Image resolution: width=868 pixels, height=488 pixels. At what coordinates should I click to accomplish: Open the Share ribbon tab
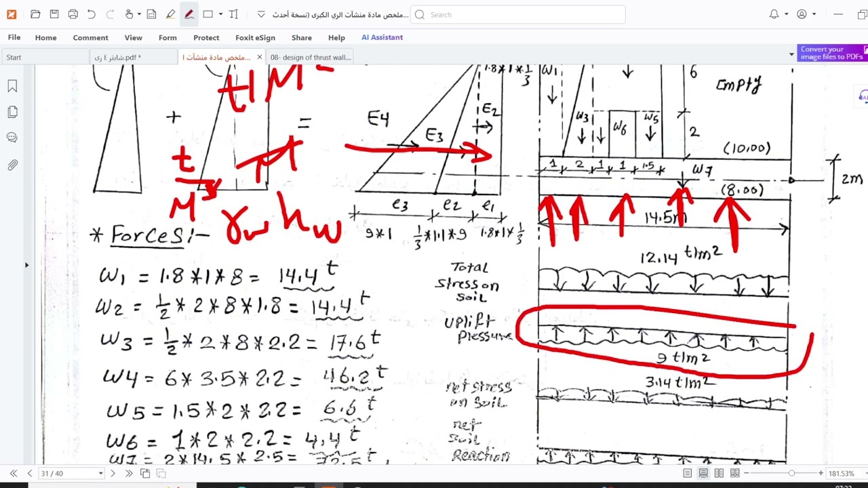(x=302, y=37)
